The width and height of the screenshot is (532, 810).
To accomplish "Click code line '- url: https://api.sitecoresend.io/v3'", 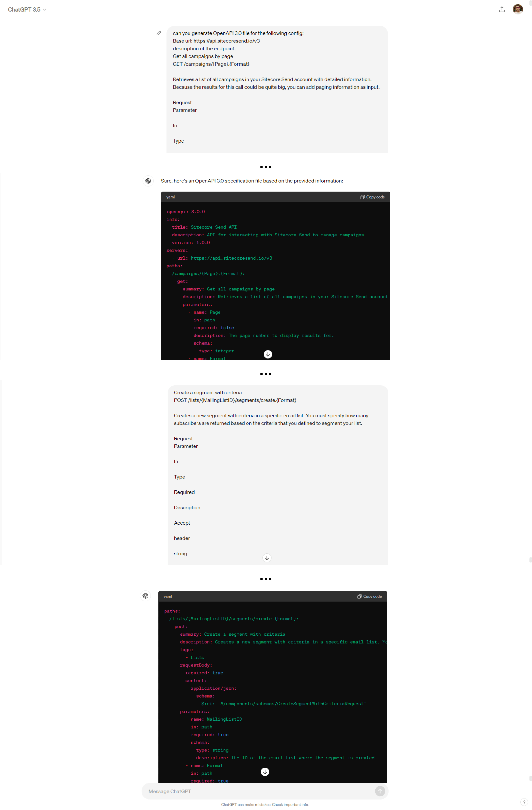I will coord(222,258).
